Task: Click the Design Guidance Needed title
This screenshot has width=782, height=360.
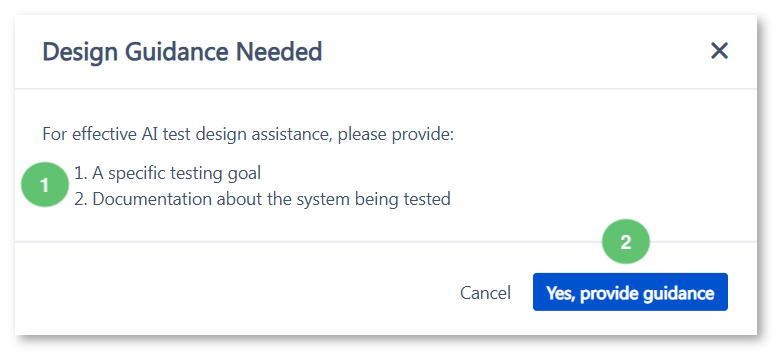Action: point(182,52)
